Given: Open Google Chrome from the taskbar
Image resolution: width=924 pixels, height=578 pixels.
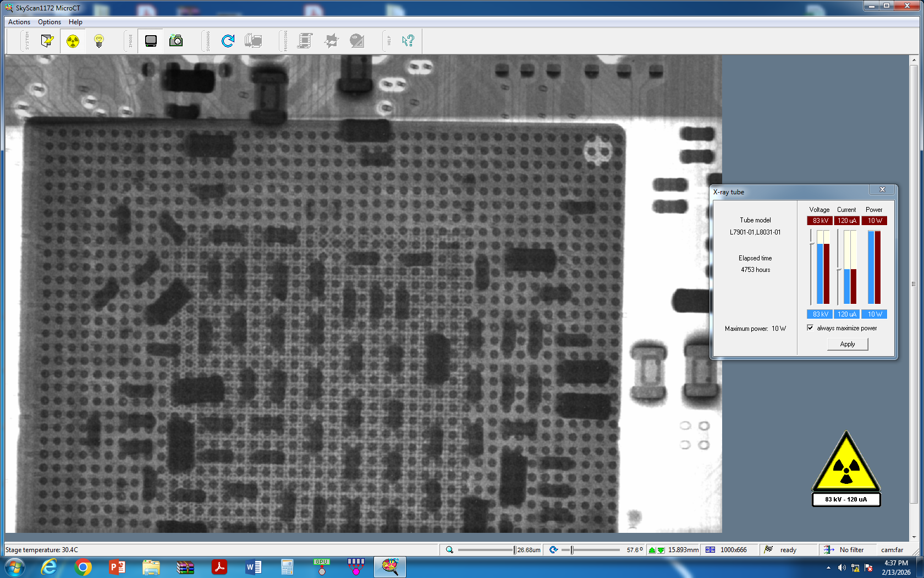Looking at the screenshot, I should [83, 567].
